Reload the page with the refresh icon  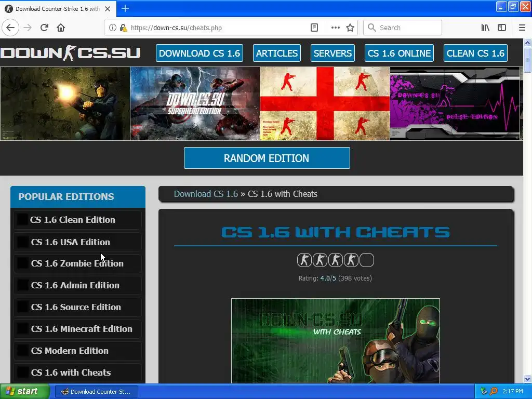pyautogui.click(x=45, y=28)
